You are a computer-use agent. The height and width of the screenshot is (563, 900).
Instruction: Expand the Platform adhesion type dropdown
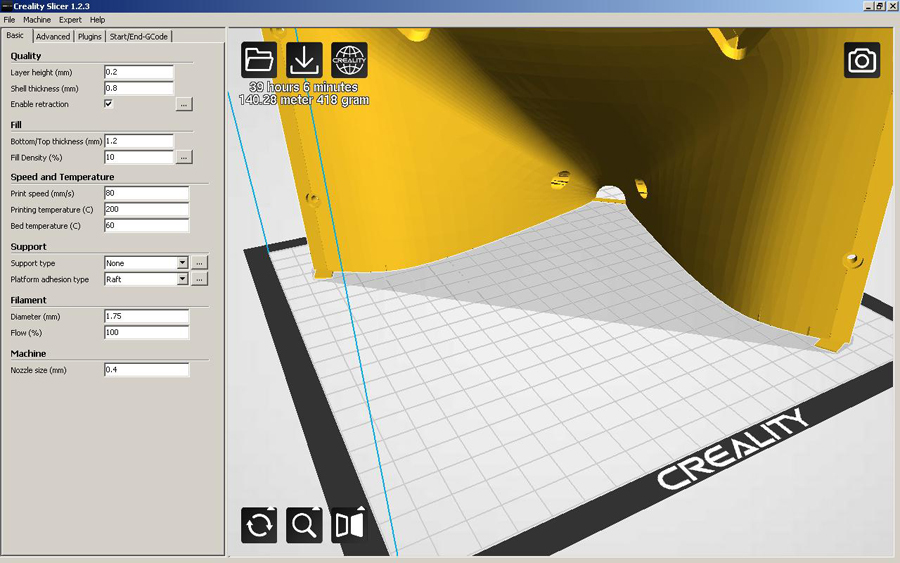click(x=182, y=279)
